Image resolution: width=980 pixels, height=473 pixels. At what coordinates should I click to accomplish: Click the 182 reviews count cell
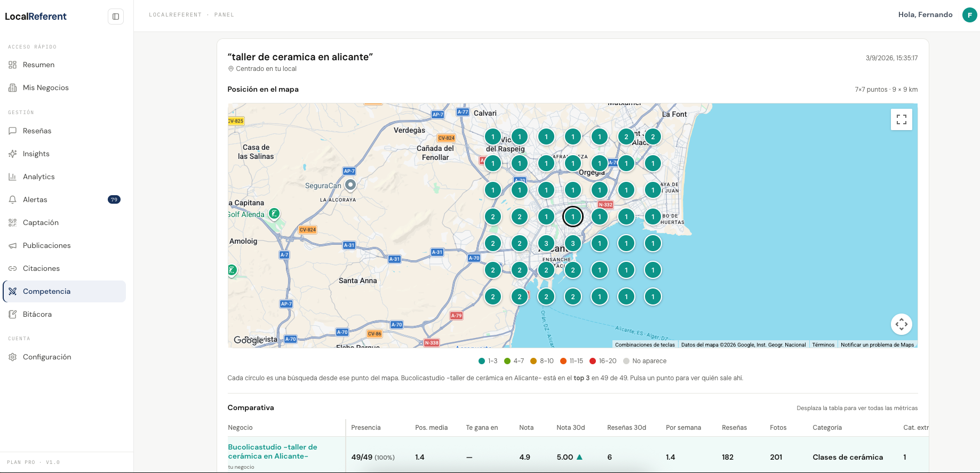point(728,458)
